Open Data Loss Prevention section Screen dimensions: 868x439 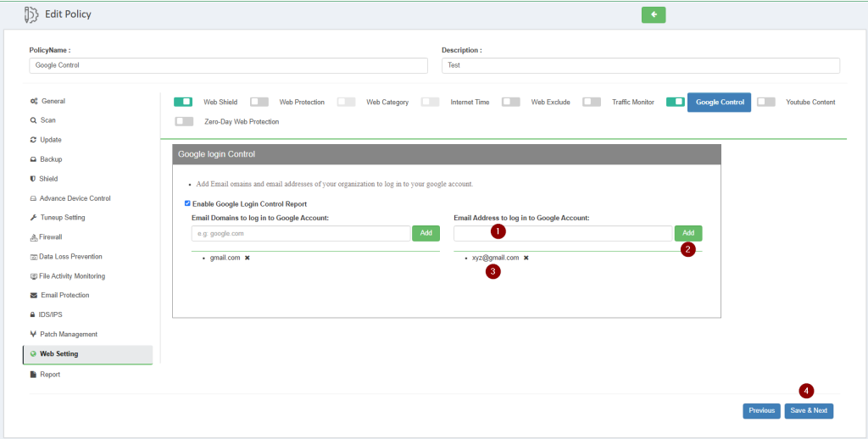point(71,257)
